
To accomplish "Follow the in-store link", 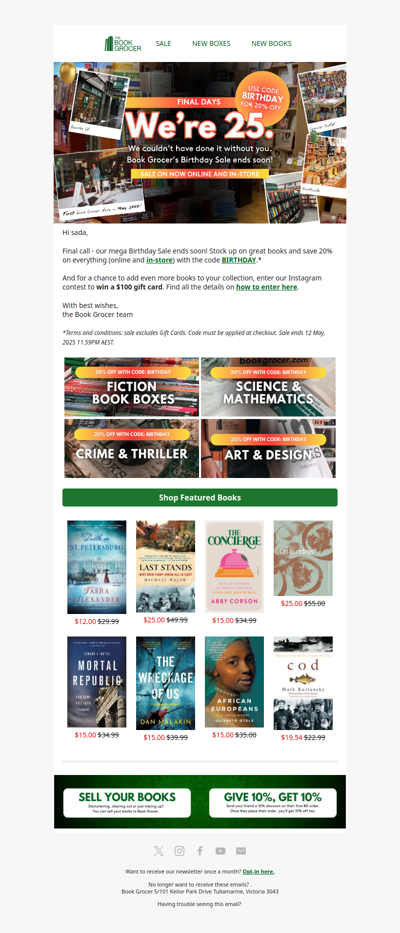I will (x=158, y=260).
